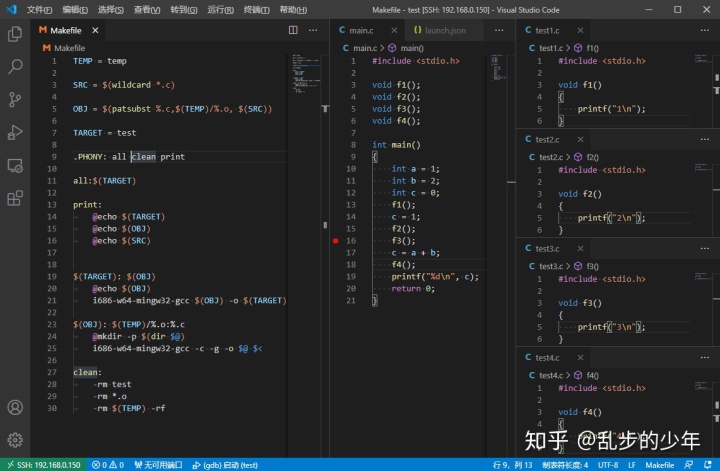
Task: Open more actions for test1.c editor group
Action: [705, 30]
